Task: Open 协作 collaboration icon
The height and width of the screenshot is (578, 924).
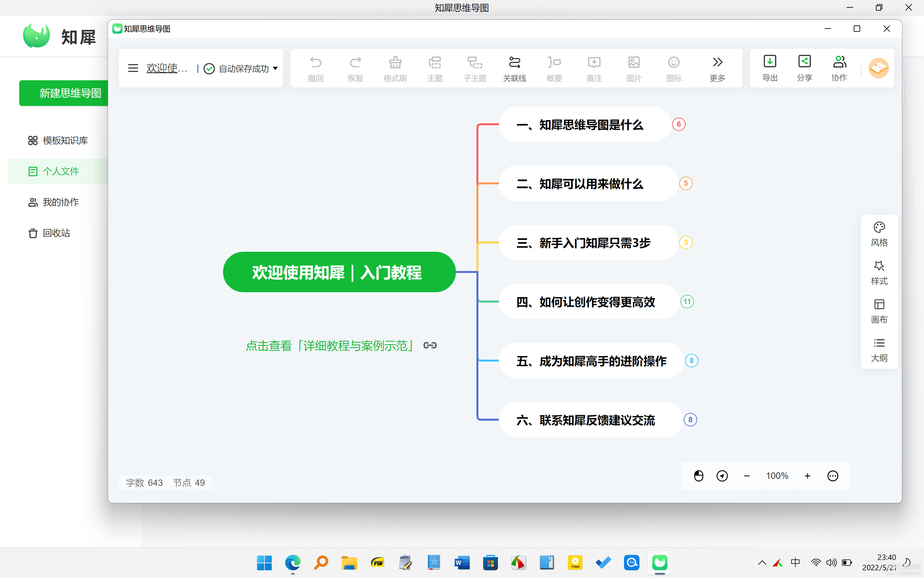Action: pyautogui.click(x=839, y=68)
